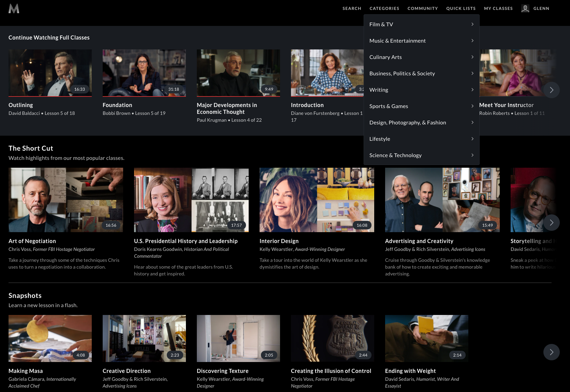This screenshot has height=392, width=570.
Task: Click the MasterClass M logo
Action: [14, 9]
